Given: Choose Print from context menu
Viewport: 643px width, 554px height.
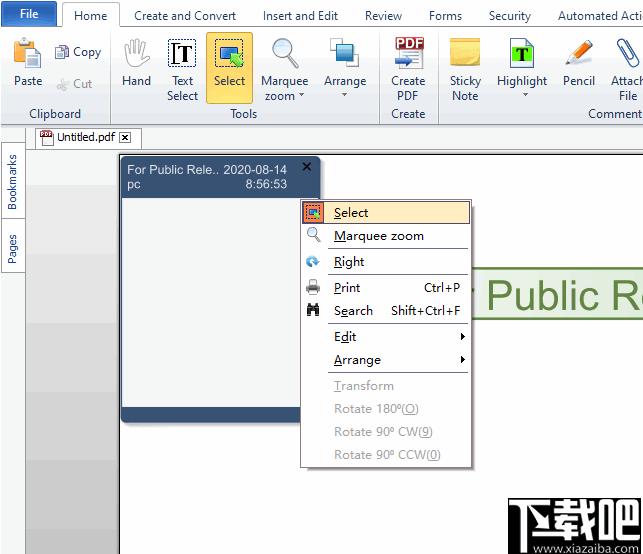Looking at the screenshot, I should click(386, 287).
